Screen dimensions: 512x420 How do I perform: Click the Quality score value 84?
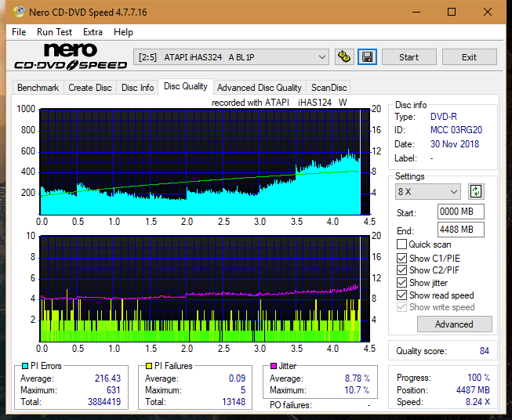point(485,351)
